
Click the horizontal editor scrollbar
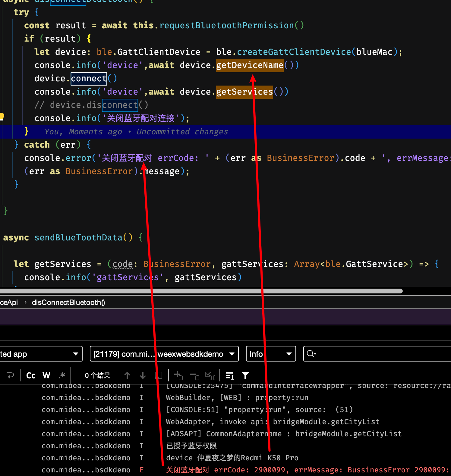coord(201,291)
